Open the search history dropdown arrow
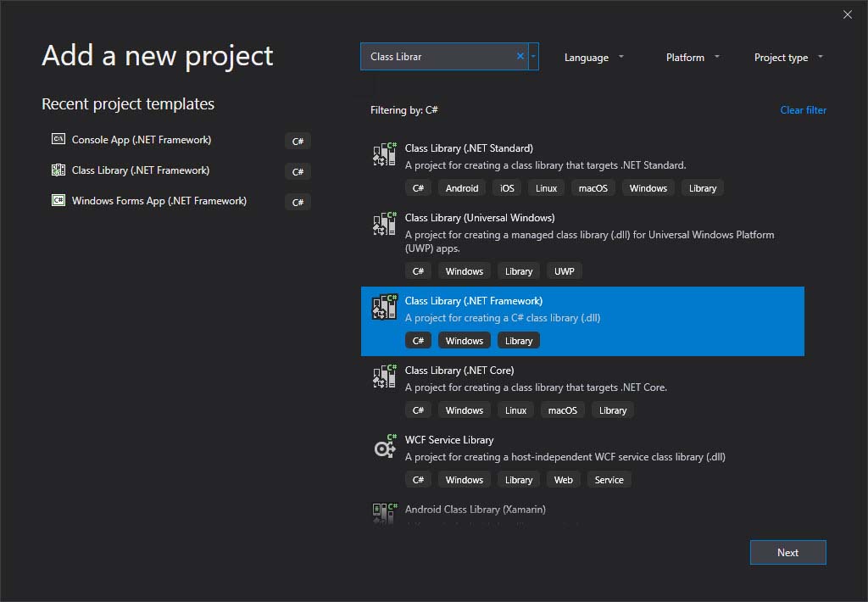 (x=534, y=57)
